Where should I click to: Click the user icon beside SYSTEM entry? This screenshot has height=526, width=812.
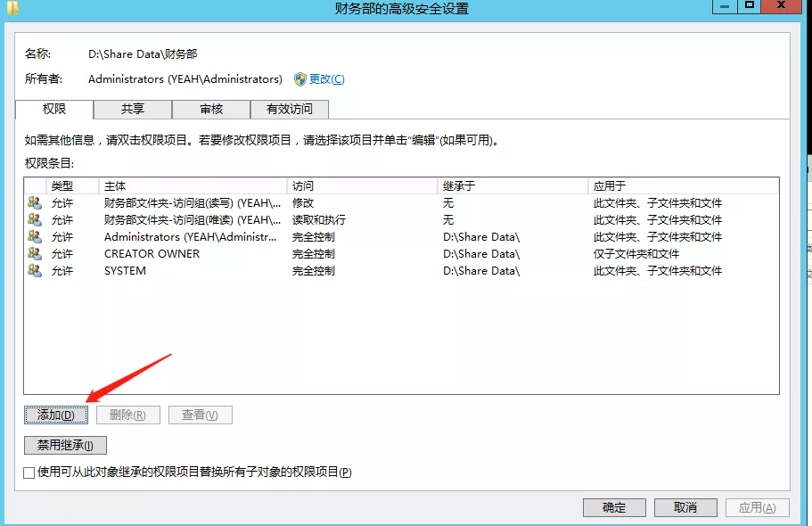35,271
